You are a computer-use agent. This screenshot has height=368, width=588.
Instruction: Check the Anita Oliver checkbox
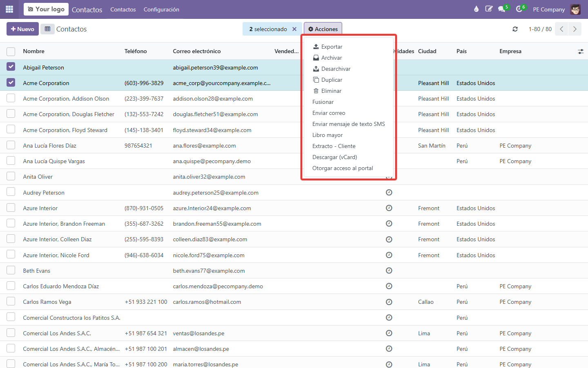tap(11, 176)
